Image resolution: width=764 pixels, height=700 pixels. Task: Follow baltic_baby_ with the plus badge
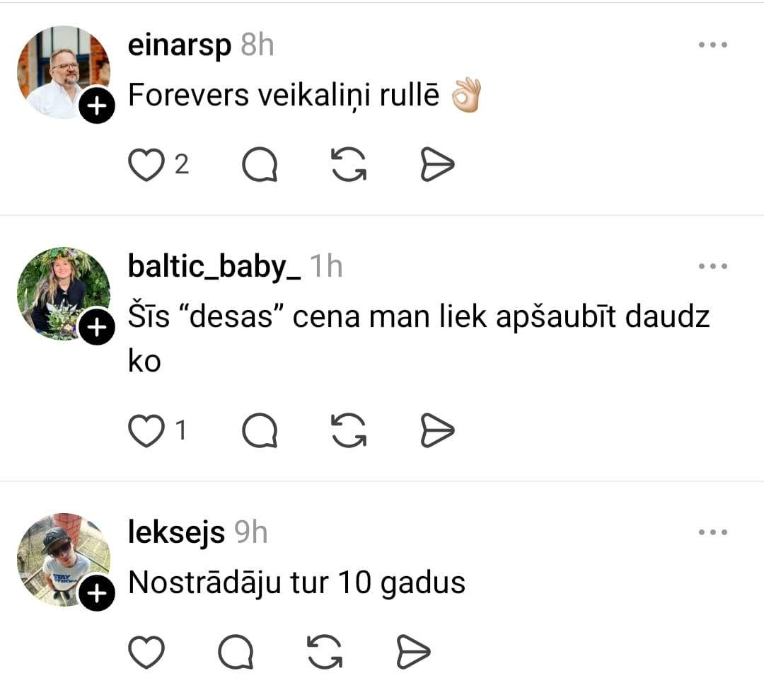[97, 326]
